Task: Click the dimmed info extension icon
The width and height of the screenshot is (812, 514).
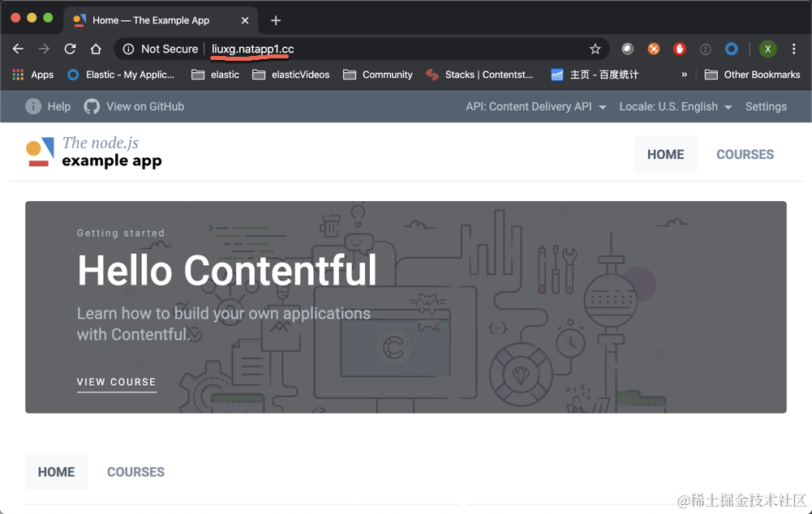Action: pyautogui.click(x=705, y=49)
